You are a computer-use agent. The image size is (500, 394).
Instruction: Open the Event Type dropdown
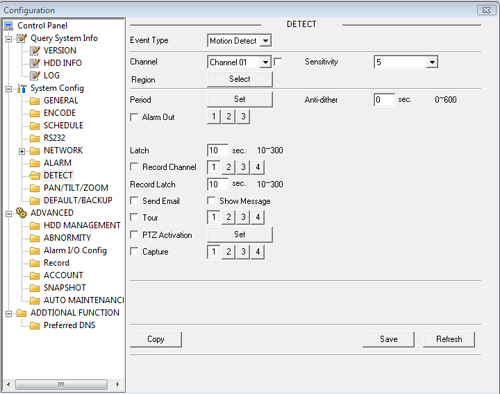265,41
